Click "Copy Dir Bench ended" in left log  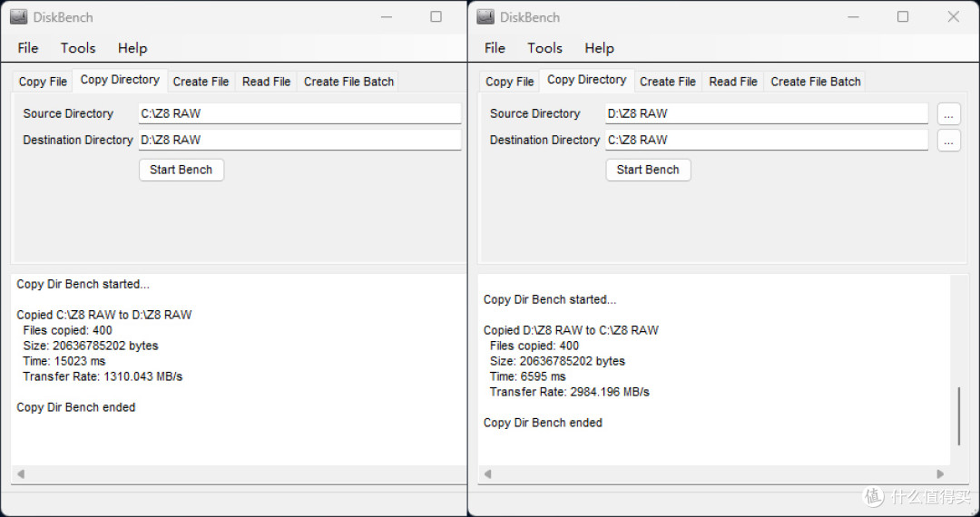coord(75,407)
